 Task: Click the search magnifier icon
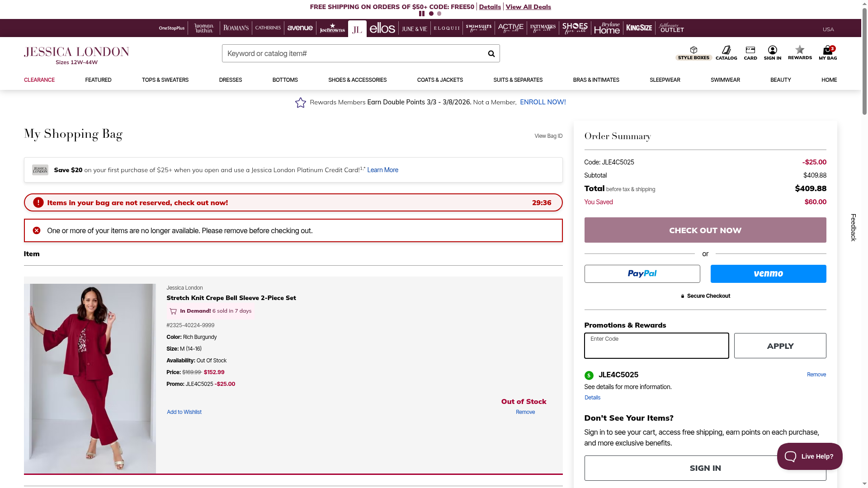pos(491,54)
